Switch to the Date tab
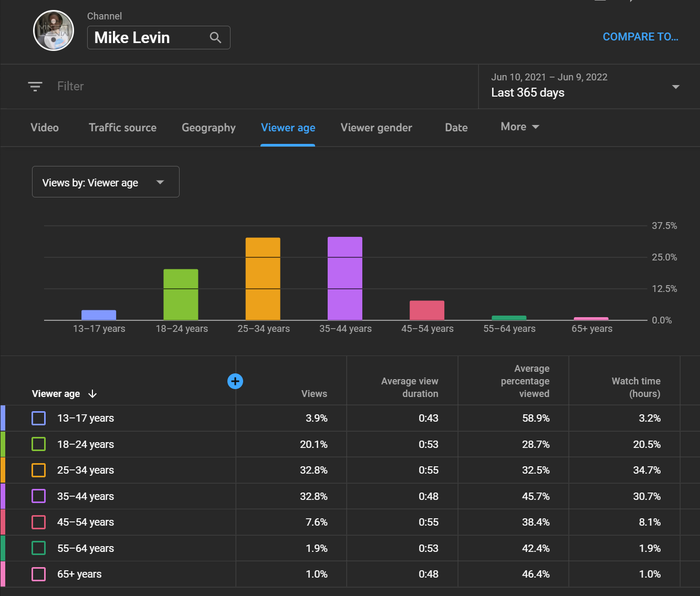The image size is (700, 596). 456,128
